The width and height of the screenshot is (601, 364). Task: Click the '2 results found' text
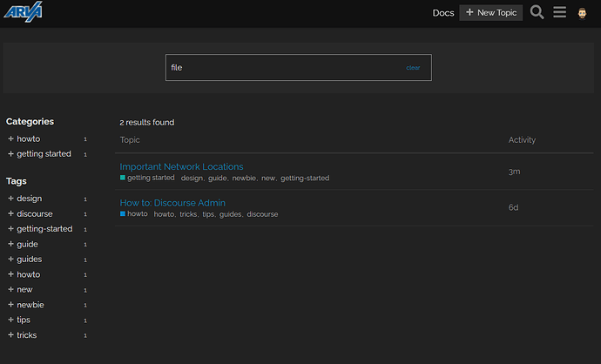[147, 122]
